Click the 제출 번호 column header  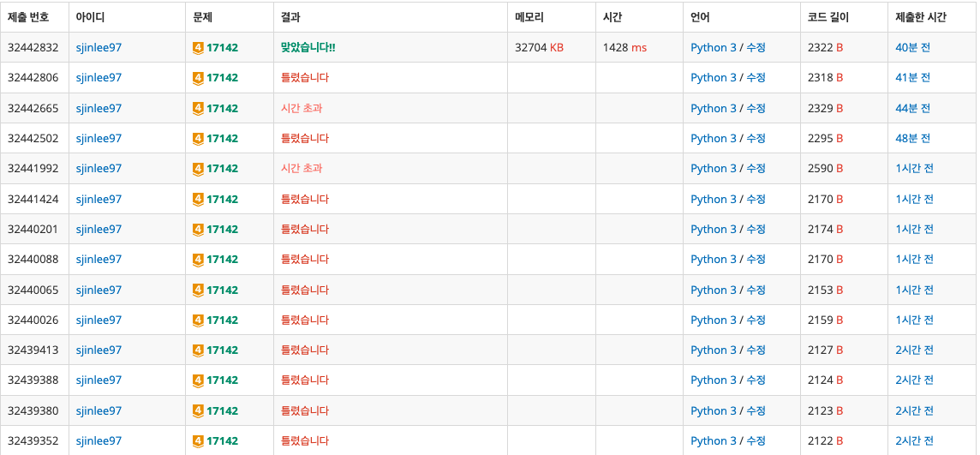pyautogui.click(x=28, y=17)
